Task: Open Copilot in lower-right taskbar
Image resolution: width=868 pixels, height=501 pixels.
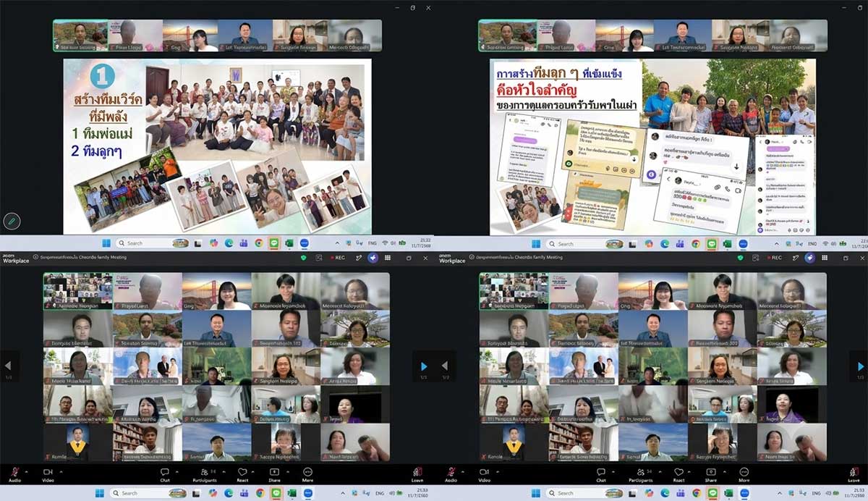Action: click(x=649, y=494)
